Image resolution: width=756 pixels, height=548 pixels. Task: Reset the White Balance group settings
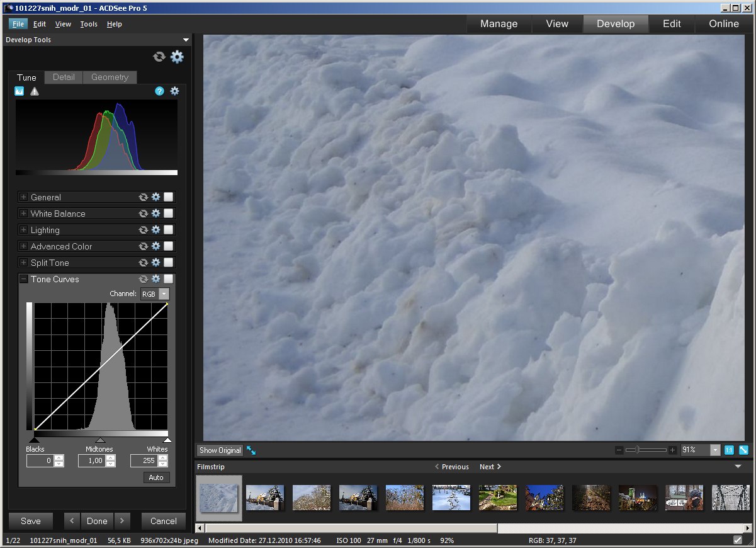[144, 214]
